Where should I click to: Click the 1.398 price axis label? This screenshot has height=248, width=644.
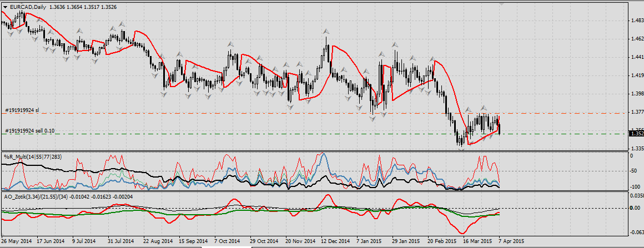pos(637,94)
